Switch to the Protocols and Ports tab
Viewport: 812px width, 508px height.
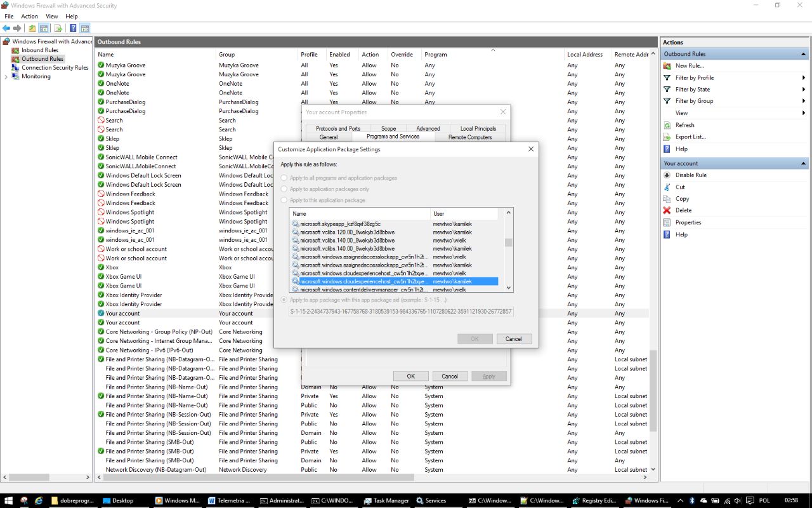point(337,128)
